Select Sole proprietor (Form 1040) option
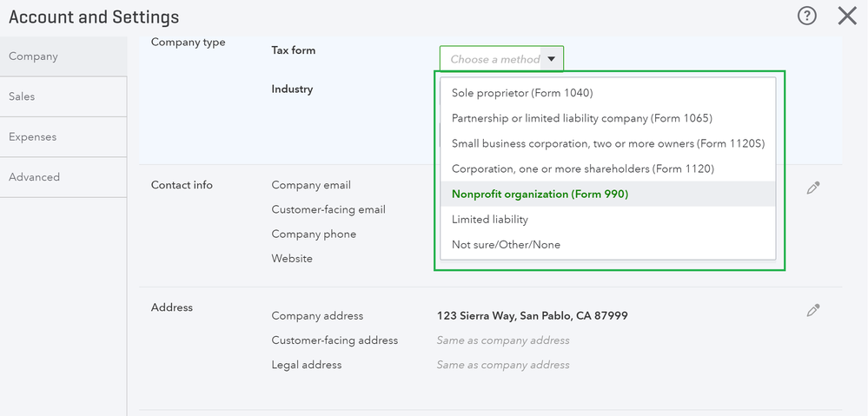 [x=522, y=93]
